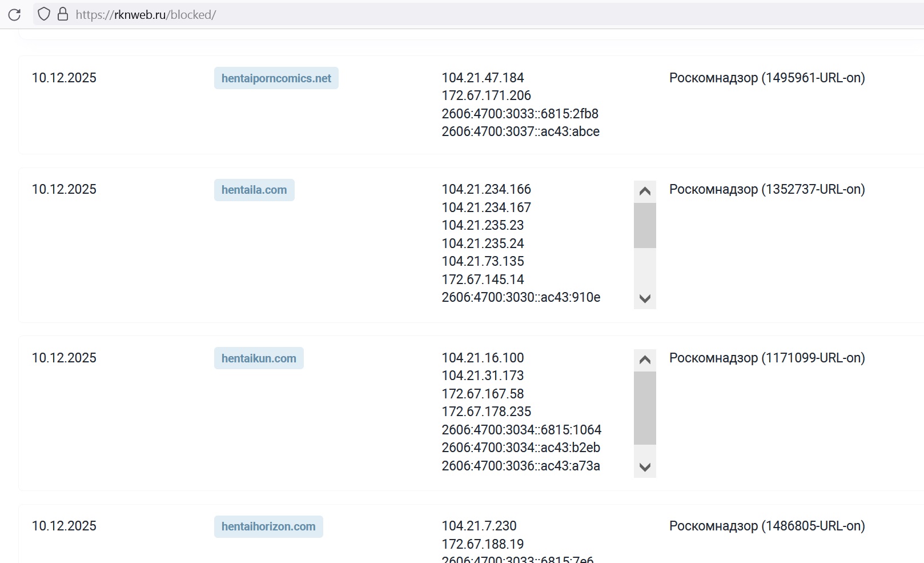Select IPv6 address 2606:4700:3030::ac43:910e
This screenshot has height=563, width=924.
(521, 297)
